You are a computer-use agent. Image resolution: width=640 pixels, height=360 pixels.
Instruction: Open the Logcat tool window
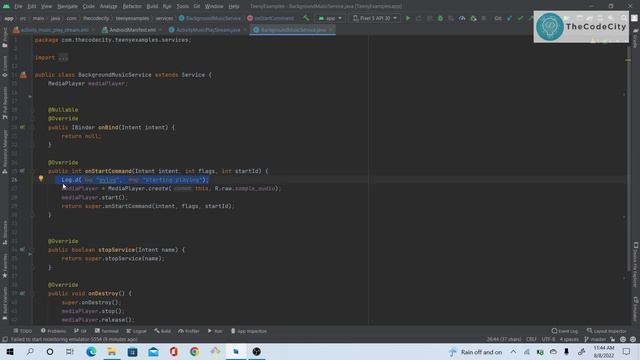[136, 331]
